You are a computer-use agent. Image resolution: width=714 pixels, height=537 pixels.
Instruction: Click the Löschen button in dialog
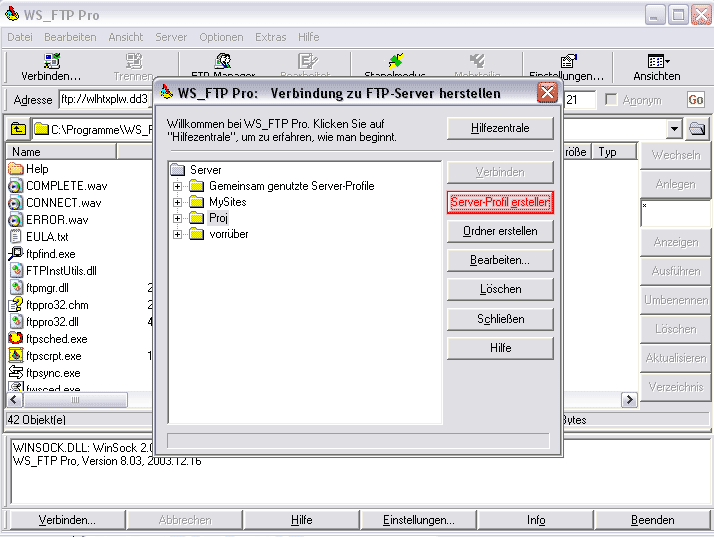pos(500,289)
